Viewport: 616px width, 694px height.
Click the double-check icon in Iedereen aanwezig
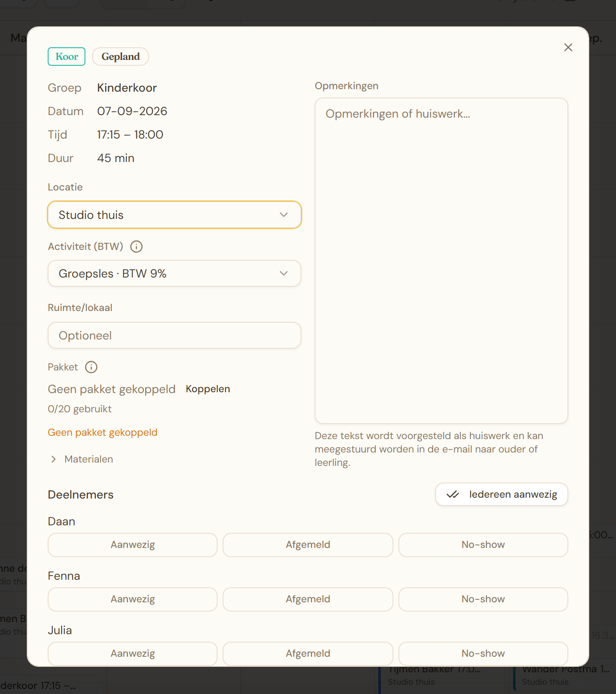pos(453,494)
